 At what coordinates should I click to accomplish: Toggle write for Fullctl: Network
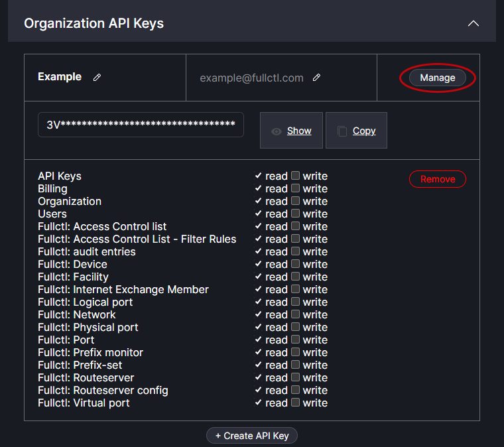click(296, 314)
